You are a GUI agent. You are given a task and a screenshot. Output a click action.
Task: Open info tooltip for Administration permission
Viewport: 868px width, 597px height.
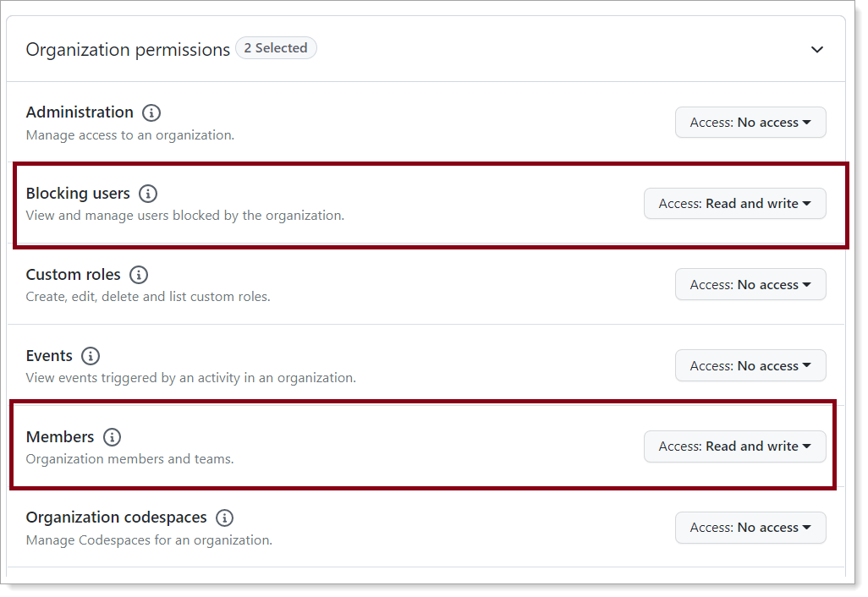point(151,112)
